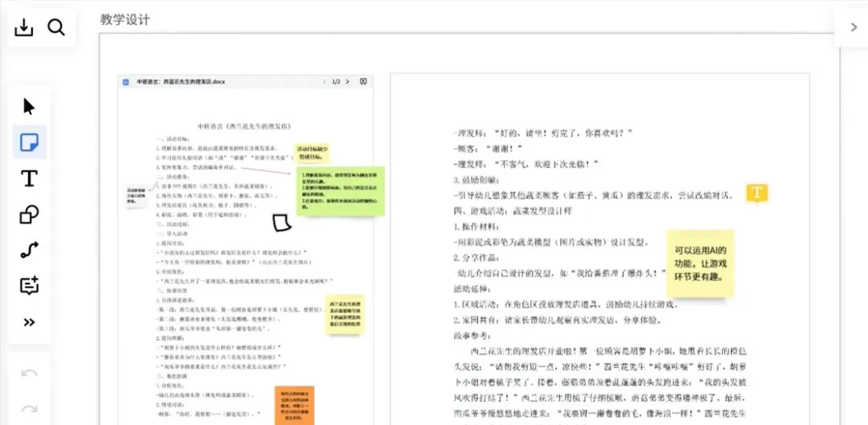Click the download/export icon
This screenshot has height=425, width=868.
click(24, 27)
